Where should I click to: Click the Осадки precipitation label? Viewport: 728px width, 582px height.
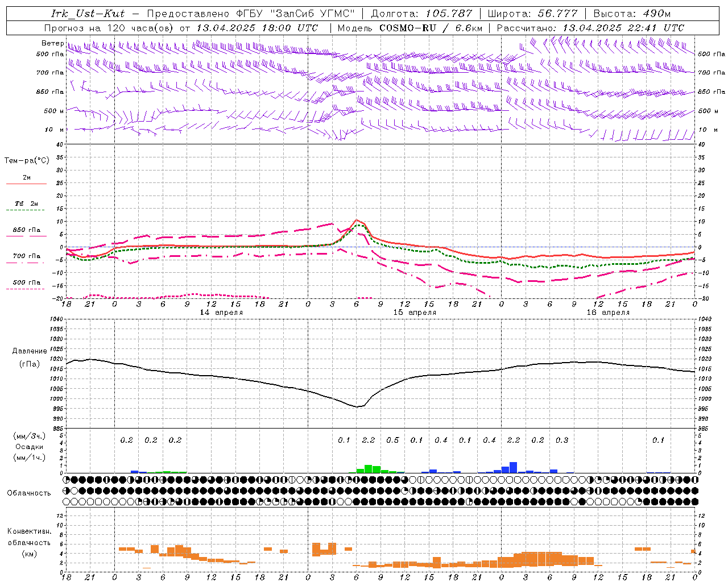[30, 447]
